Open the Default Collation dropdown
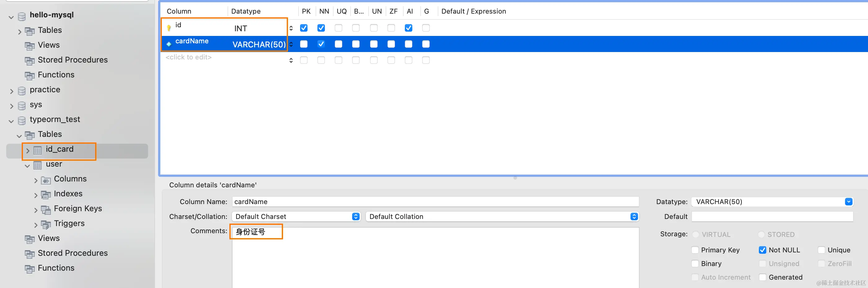Viewport: 868px width, 288px height. click(x=502, y=217)
